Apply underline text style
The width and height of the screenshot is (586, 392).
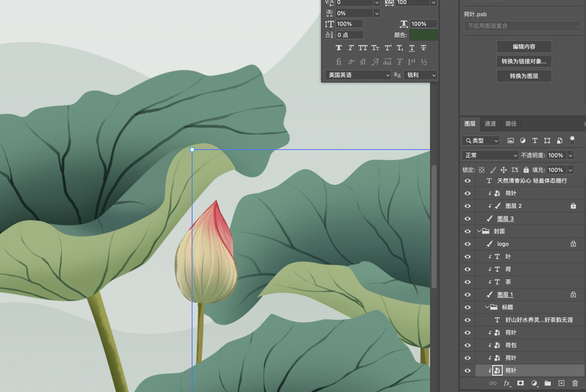(412, 48)
